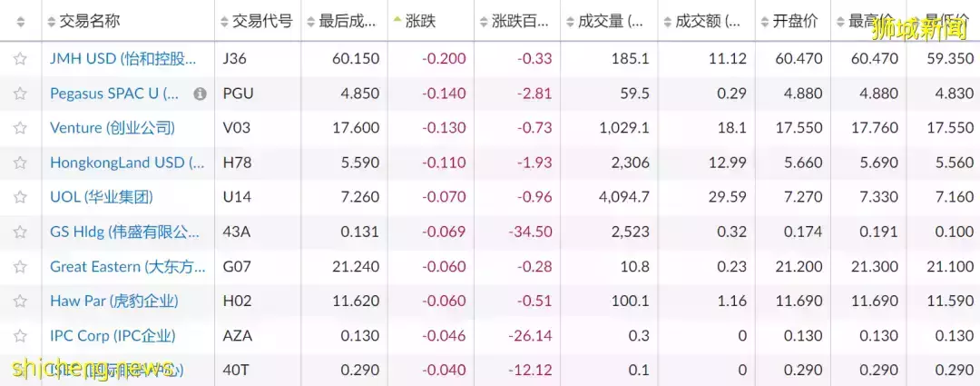
Task: Select the 43A ticker code cell
Action: tap(236, 233)
